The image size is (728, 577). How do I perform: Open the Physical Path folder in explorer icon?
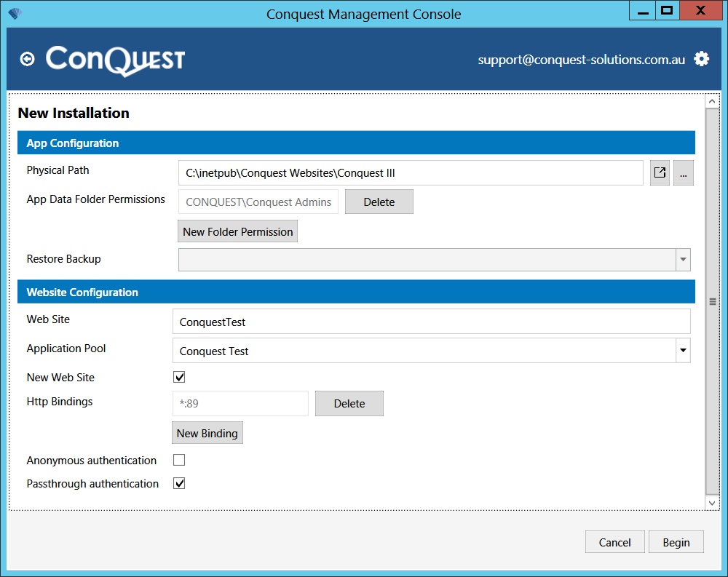pos(660,173)
